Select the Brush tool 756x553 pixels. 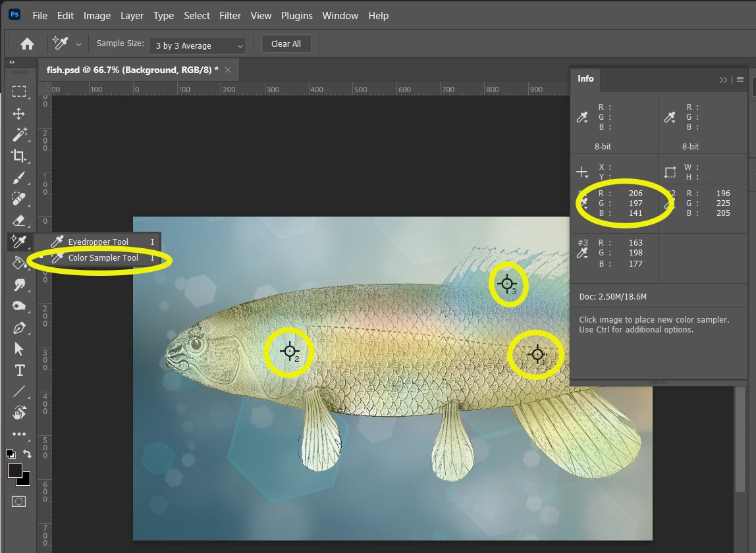(x=19, y=178)
